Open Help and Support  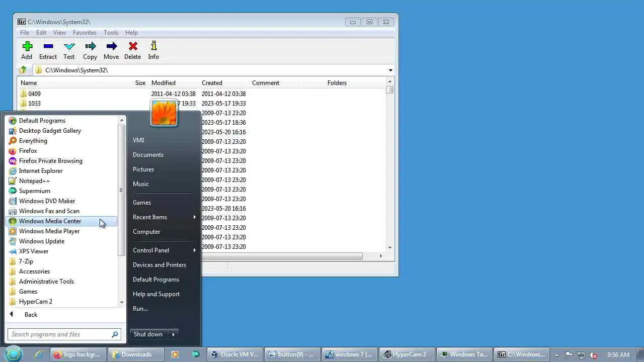coord(156,294)
